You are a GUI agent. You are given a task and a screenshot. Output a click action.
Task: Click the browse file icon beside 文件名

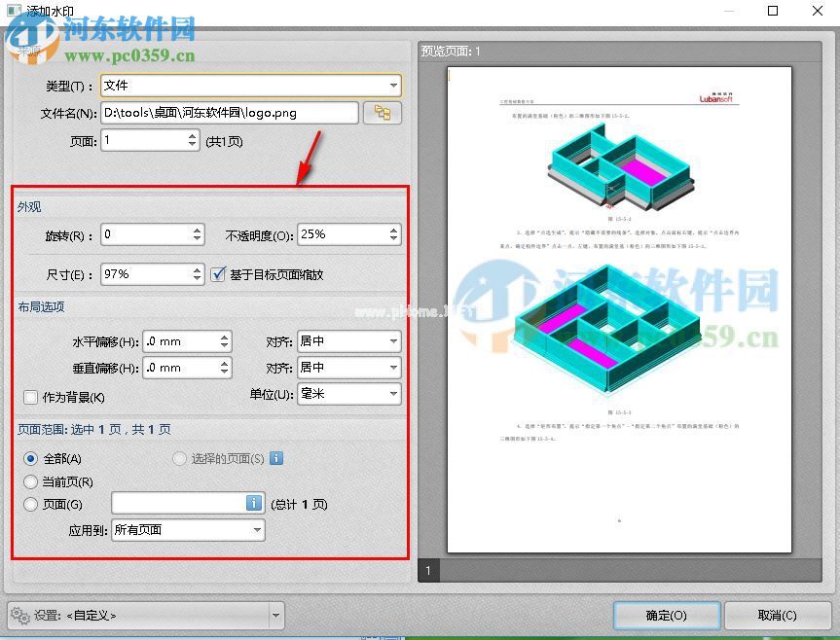click(x=382, y=113)
